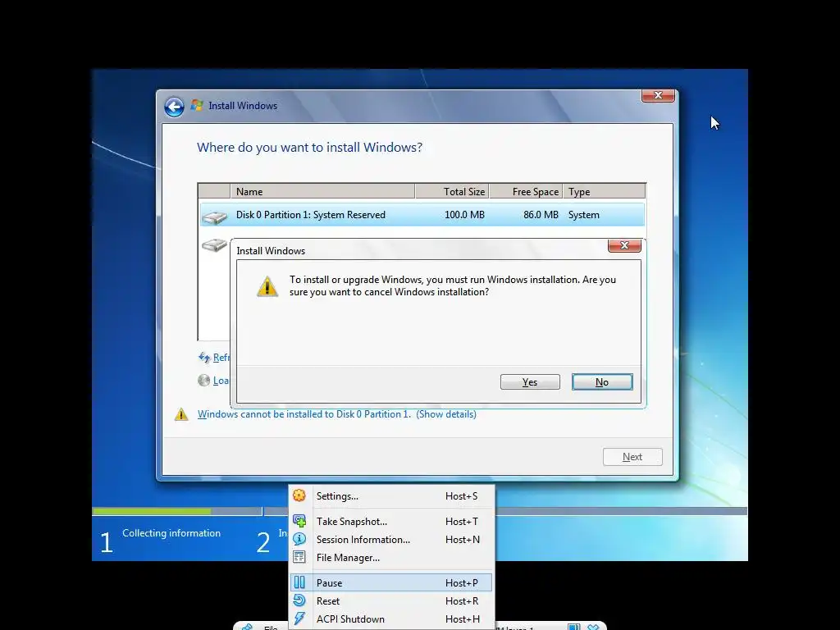Click the File Manager icon
The image size is (840, 630).
[299, 557]
